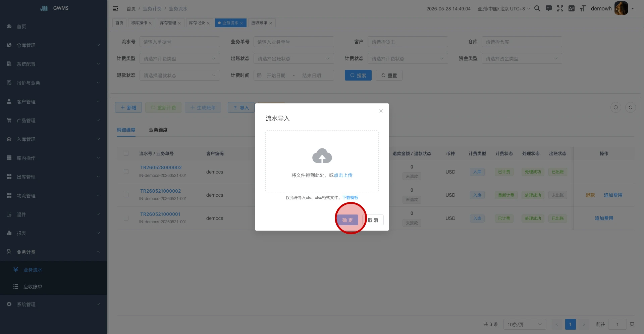Screen dimensions: 644x334
Task: Close the 流水导入 dialog with X
Action: coord(381,111)
